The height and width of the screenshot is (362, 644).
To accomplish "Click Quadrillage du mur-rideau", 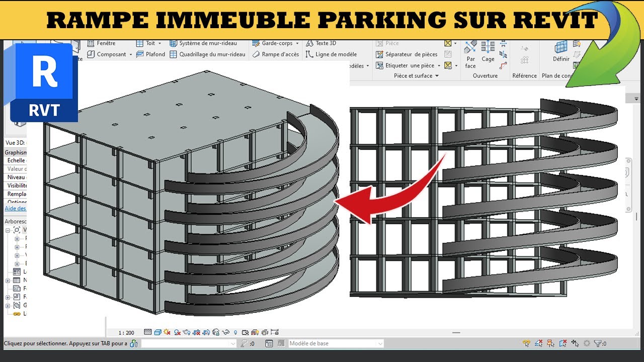I will click(x=207, y=54).
